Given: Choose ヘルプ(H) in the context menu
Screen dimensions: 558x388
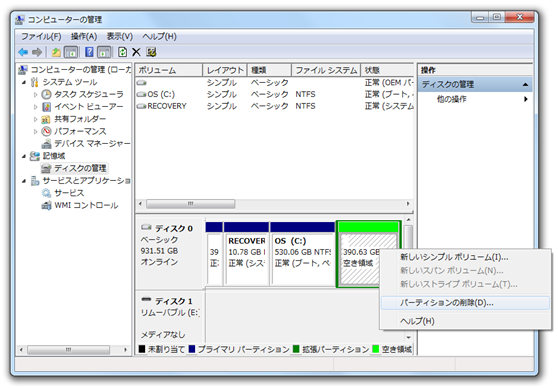Looking at the screenshot, I should click(x=465, y=321).
